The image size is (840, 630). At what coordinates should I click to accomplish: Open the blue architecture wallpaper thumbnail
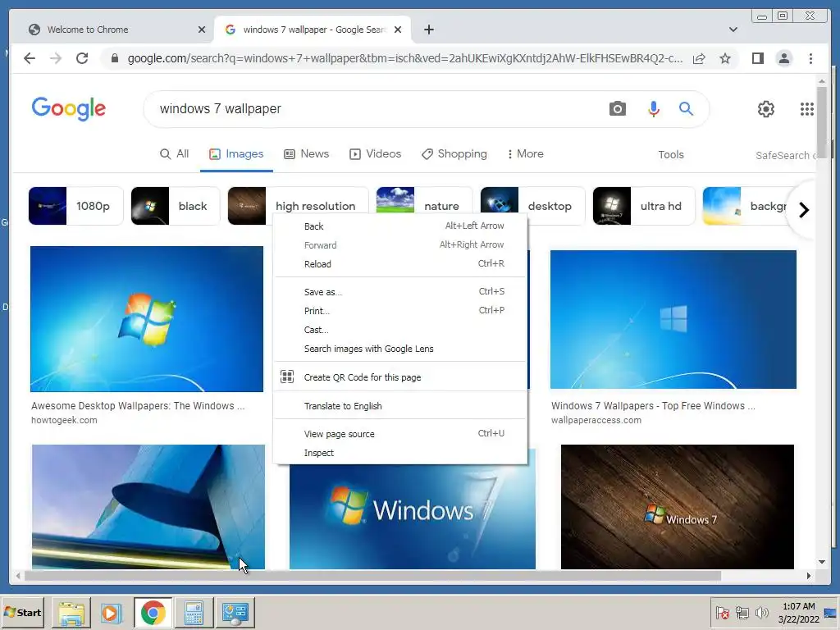(148, 507)
